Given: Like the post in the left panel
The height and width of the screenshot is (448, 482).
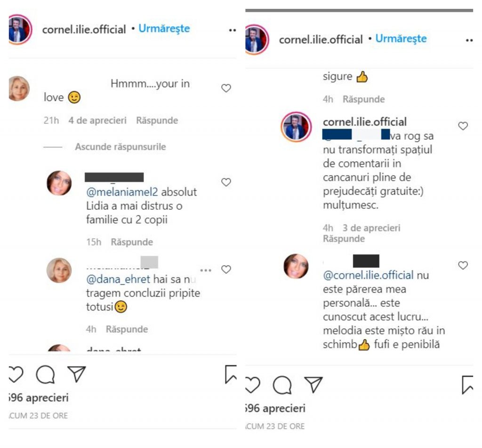Looking at the screenshot, I should (x=16, y=375).
